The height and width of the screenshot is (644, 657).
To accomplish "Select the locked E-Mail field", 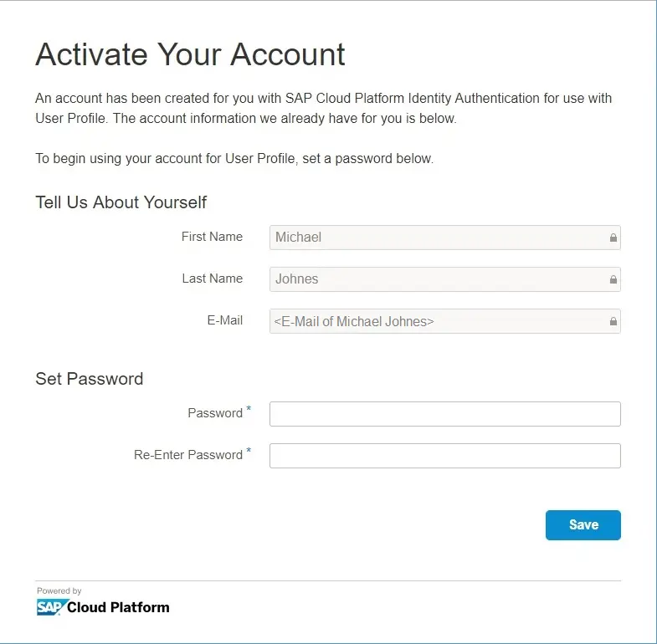I will [445, 321].
